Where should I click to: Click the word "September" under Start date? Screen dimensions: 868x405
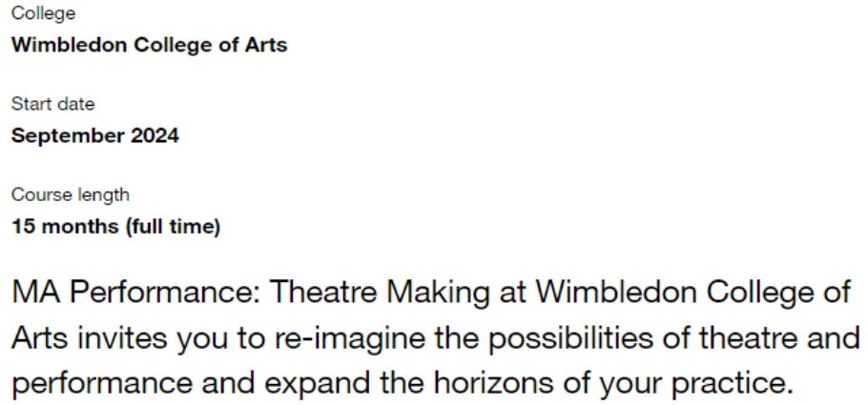(x=68, y=136)
